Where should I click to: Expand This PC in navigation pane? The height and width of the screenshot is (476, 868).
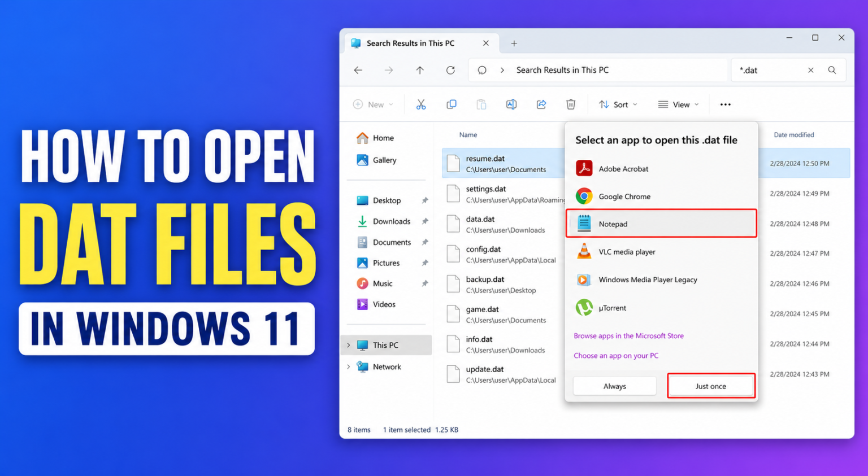coord(349,345)
